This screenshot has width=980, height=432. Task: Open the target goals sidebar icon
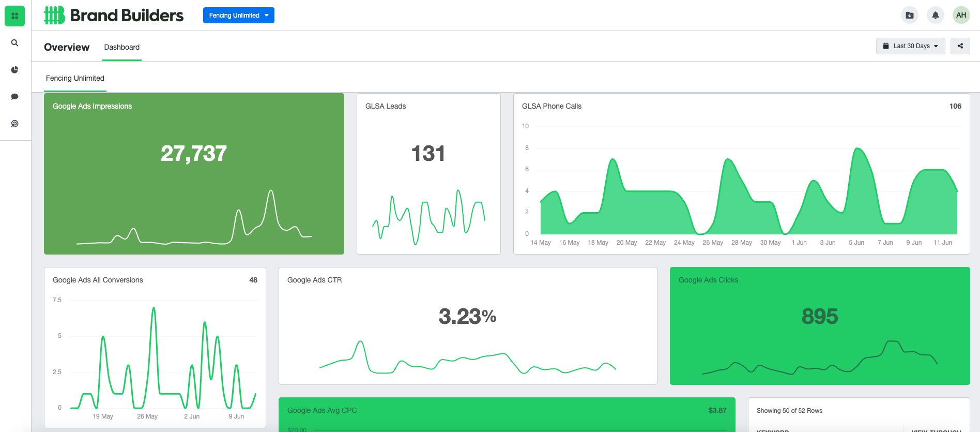click(14, 124)
